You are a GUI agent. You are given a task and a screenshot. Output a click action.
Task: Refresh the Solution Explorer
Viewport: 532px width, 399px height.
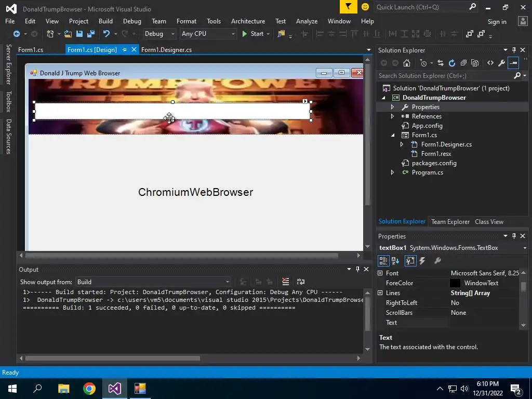(x=452, y=63)
